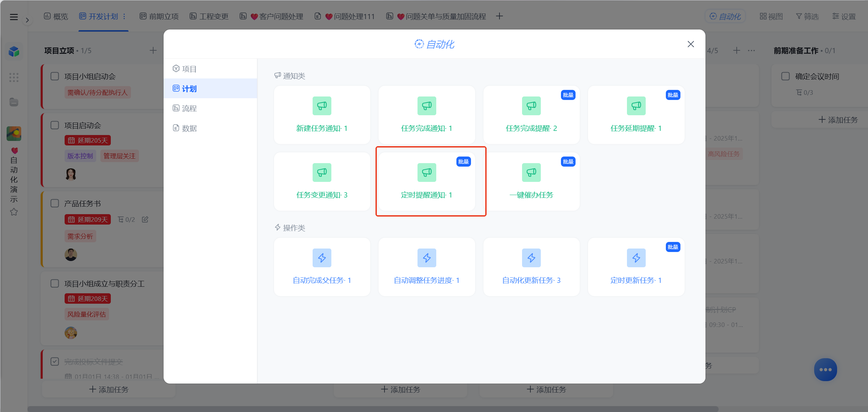The width and height of the screenshot is (868, 412).
Task: Open 一键催办任务 megaphone card
Action: click(x=531, y=182)
